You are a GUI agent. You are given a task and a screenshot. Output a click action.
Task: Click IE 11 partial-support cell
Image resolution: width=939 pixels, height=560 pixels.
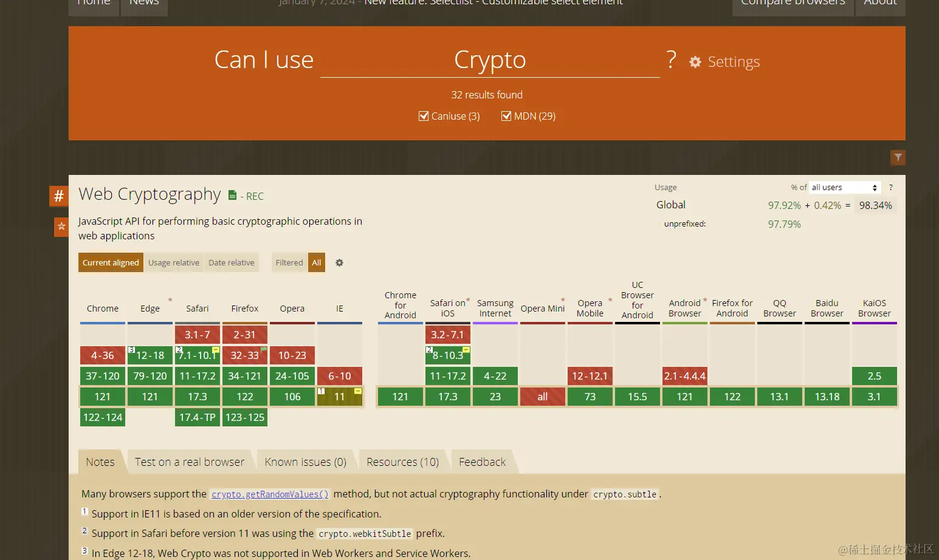340,397
